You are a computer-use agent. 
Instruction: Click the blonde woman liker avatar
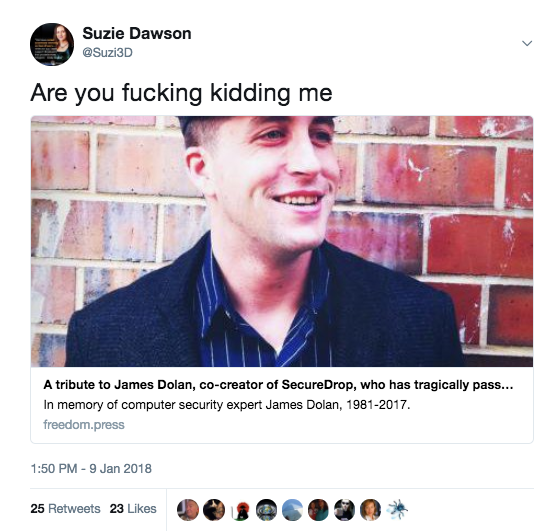pos(371,510)
